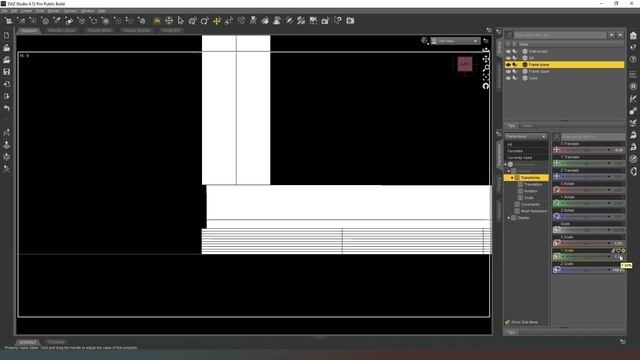
Task: Select the Favorites properties filter
Action: pyautogui.click(x=526, y=151)
